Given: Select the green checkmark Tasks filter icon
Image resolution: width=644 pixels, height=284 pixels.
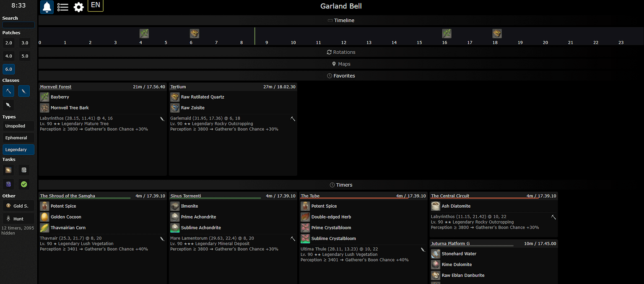Looking at the screenshot, I should click(x=24, y=184).
